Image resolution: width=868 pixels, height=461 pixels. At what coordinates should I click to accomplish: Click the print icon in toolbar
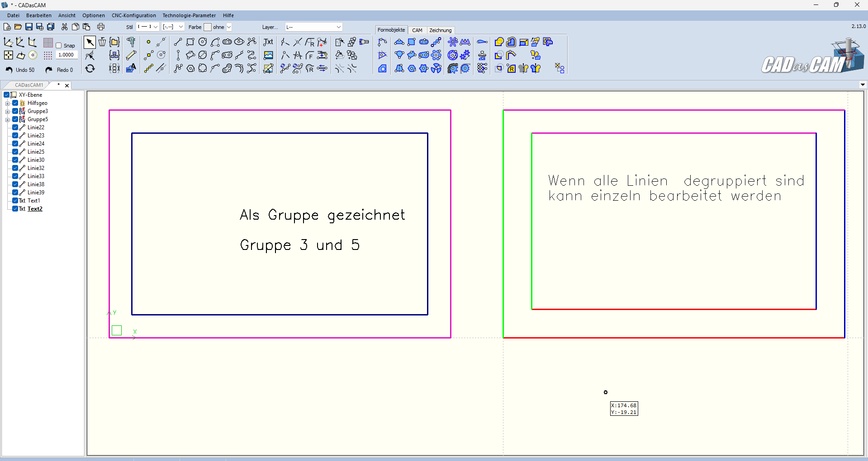point(101,27)
